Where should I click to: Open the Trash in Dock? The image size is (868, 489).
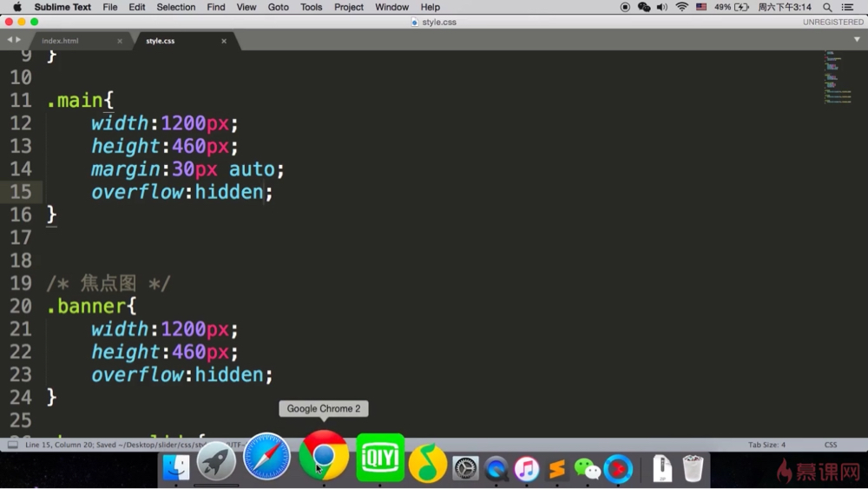pos(693,468)
